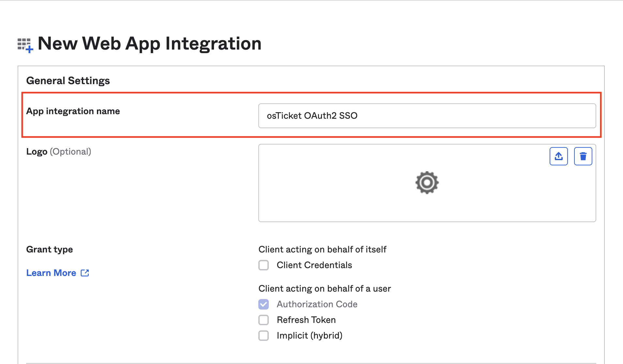Click the Grant type label
The width and height of the screenshot is (623, 364).
49,249
